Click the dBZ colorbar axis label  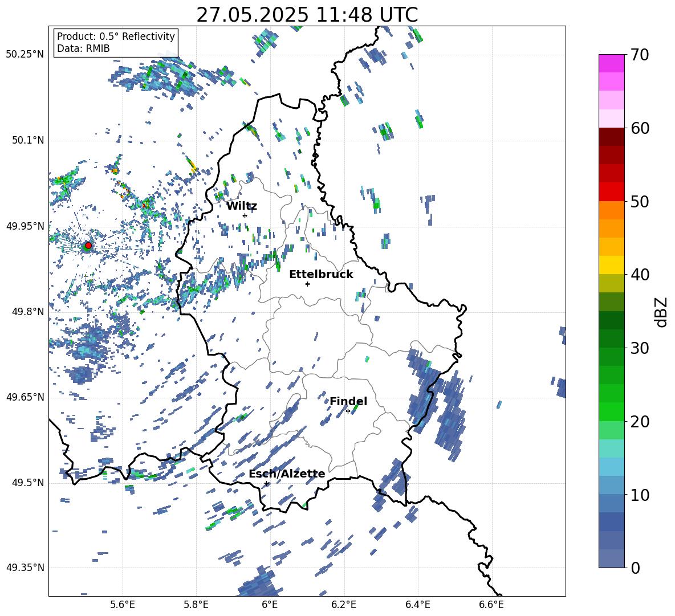(x=662, y=312)
